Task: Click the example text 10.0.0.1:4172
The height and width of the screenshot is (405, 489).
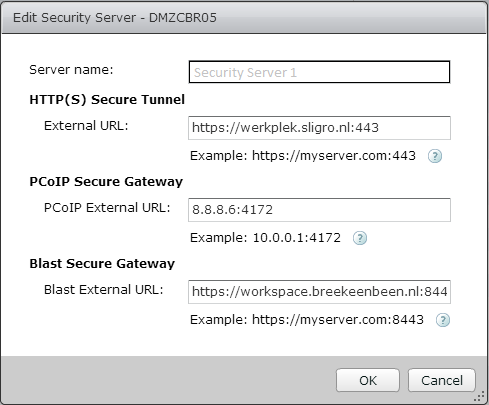Action: point(297,238)
